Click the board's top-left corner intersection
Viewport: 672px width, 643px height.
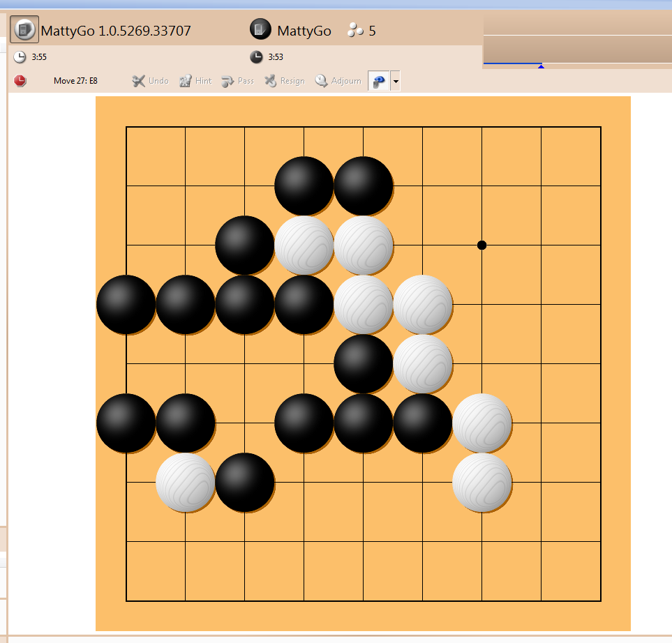coord(126,127)
